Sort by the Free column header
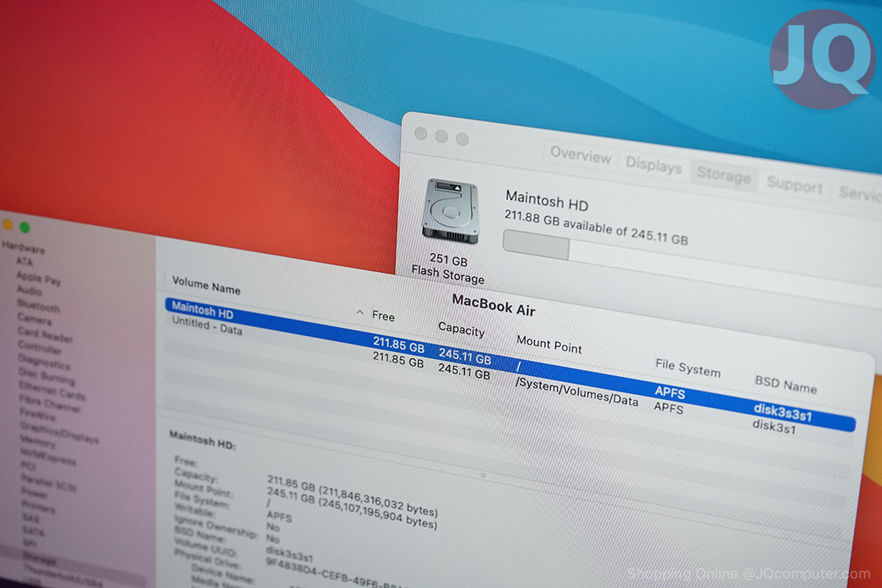 click(x=383, y=316)
